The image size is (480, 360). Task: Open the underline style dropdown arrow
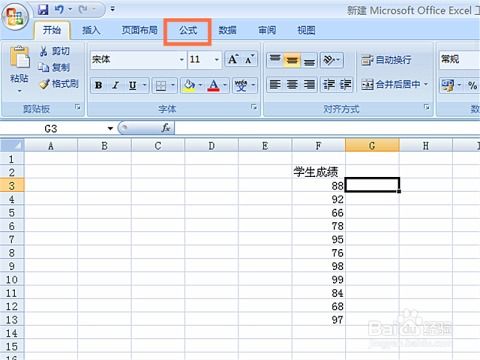(145, 85)
